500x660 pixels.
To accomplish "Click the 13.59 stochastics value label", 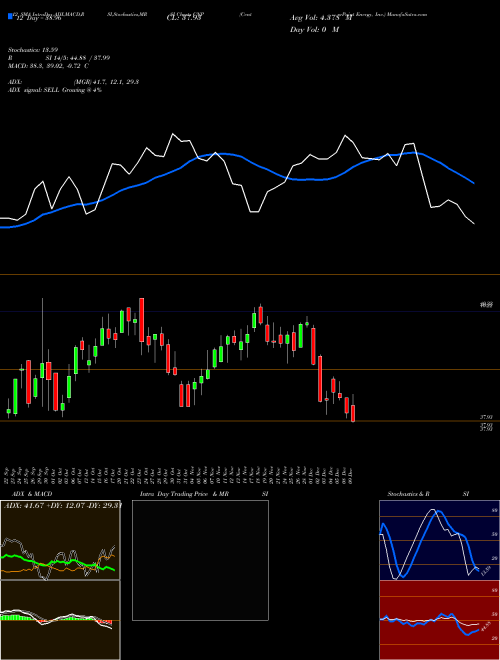I will pos(484,572).
